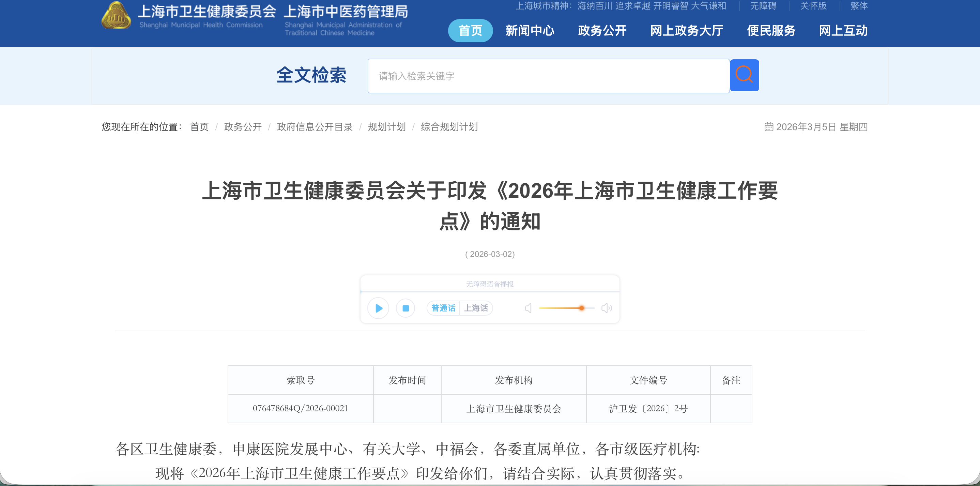980x486 pixels.
Task: Open the 便民服务 menu
Action: (x=771, y=30)
